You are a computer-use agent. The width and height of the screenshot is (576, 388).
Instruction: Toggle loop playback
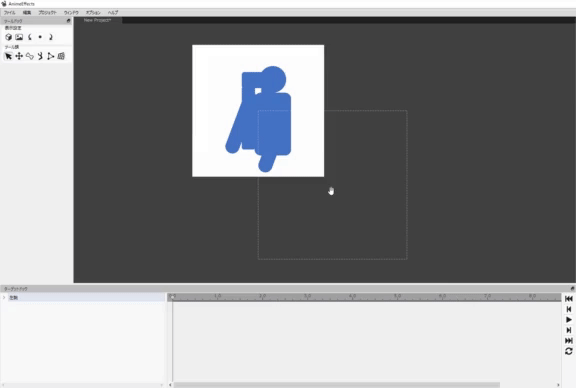[x=569, y=351]
